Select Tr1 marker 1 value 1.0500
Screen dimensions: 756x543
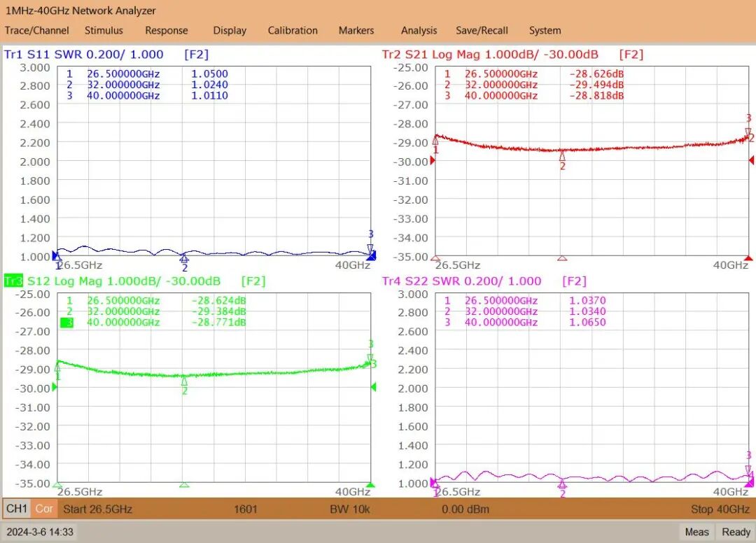(x=209, y=73)
